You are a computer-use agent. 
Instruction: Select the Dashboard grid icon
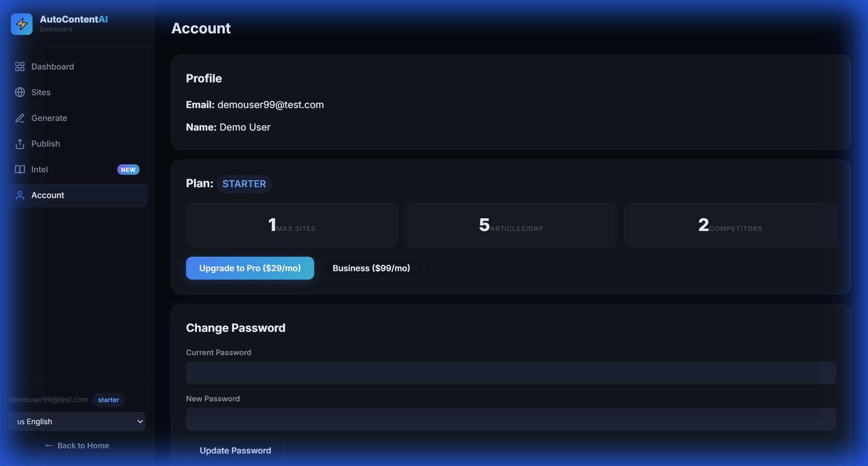(x=20, y=66)
